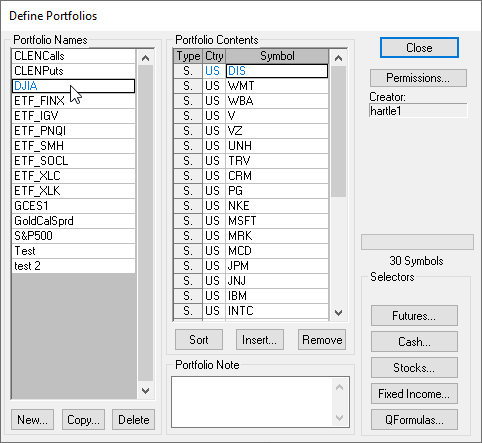The width and height of the screenshot is (482, 443).
Task: Click inside the Portfolio Note text box
Action: pos(252,402)
